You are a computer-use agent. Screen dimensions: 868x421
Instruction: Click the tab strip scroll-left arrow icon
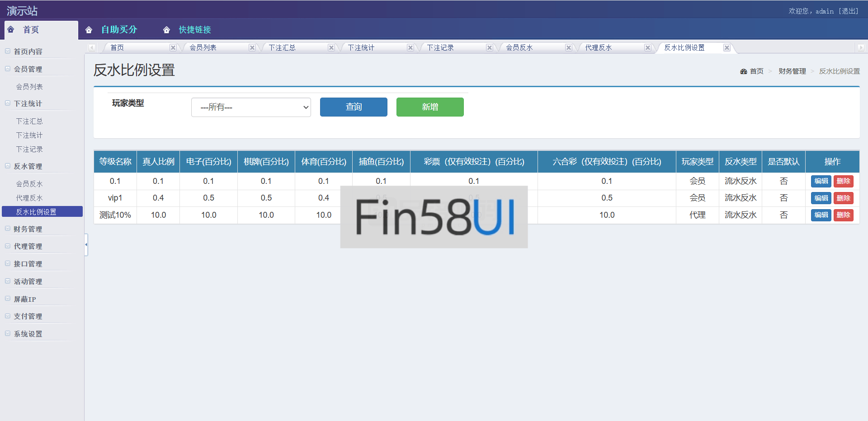(92, 47)
